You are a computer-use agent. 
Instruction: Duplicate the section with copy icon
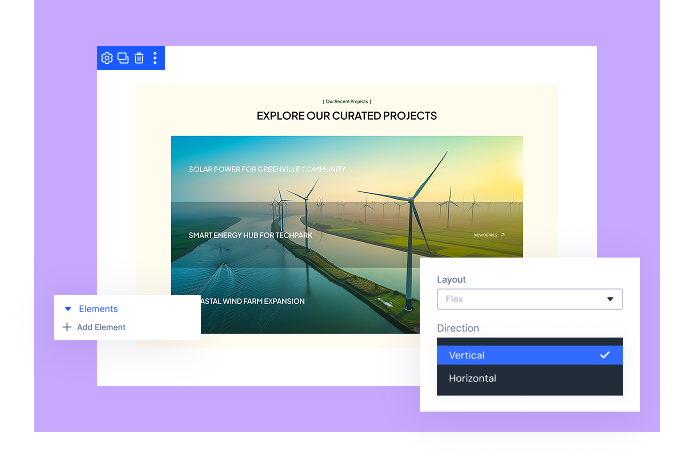point(123,58)
